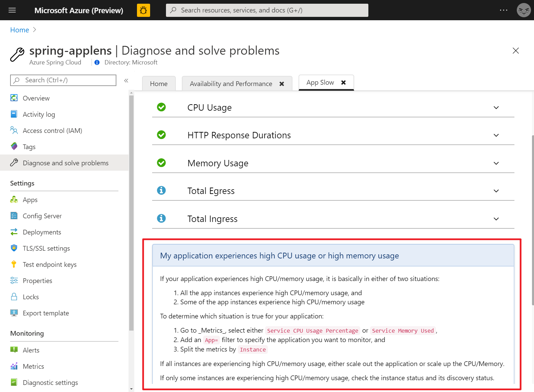Click the Export template icon
This screenshot has width=534, height=392.
(14, 313)
